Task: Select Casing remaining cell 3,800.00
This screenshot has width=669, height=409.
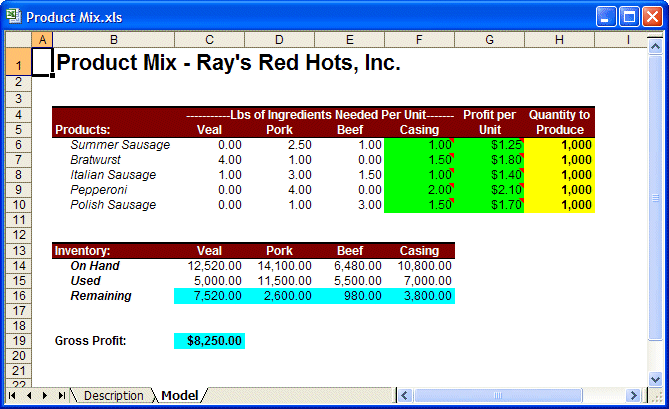Action: (419, 296)
